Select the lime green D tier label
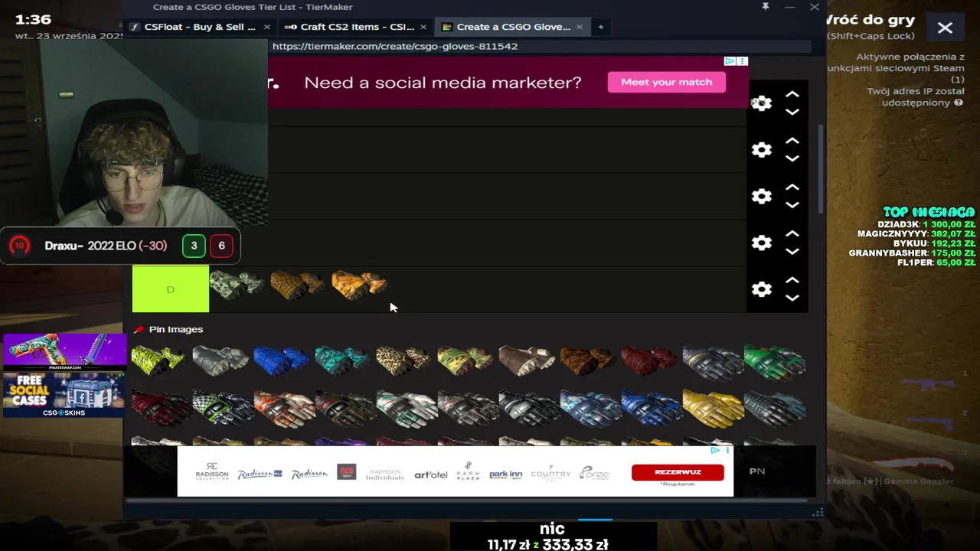 [170, 289]
